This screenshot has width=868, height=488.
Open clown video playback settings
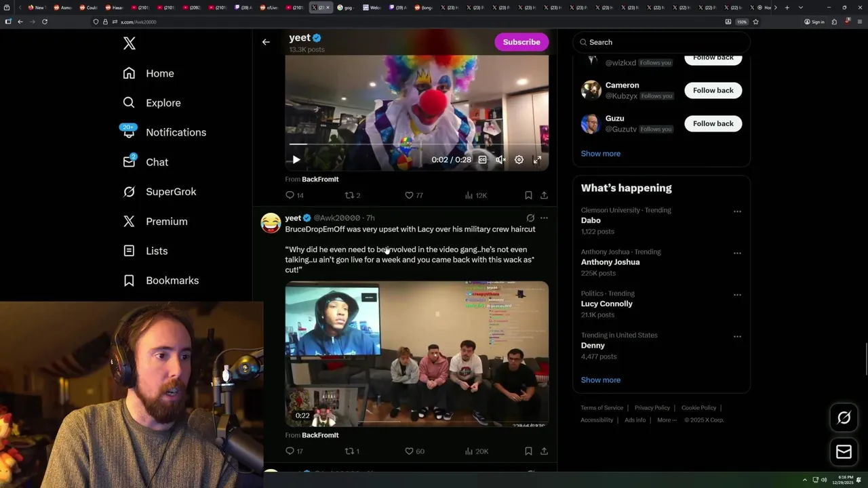click(519, 160)
